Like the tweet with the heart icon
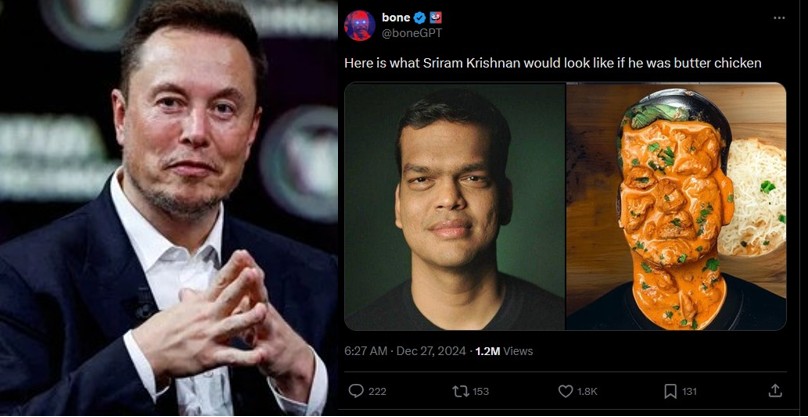This screenshot has width=808, height=417. point(566,391)
